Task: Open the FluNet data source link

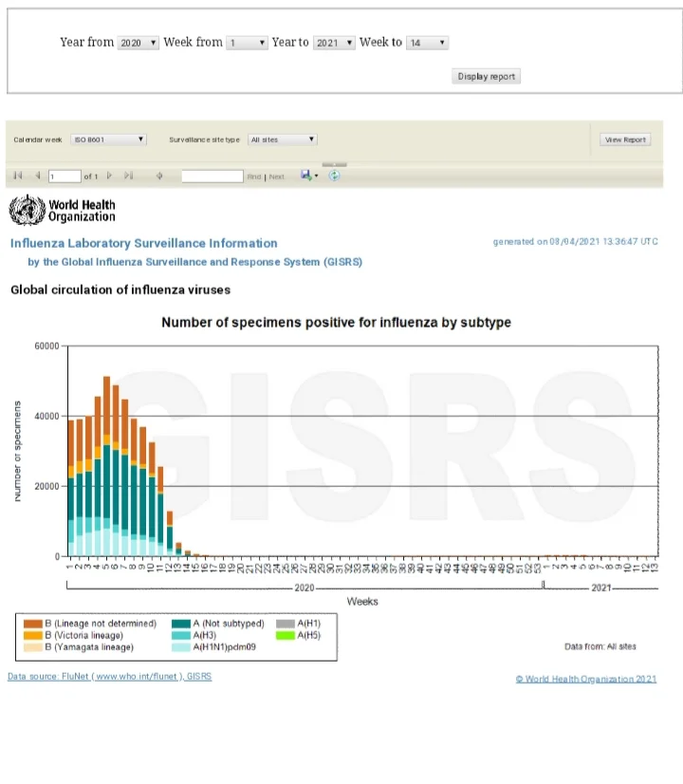Action: point(109,677)
